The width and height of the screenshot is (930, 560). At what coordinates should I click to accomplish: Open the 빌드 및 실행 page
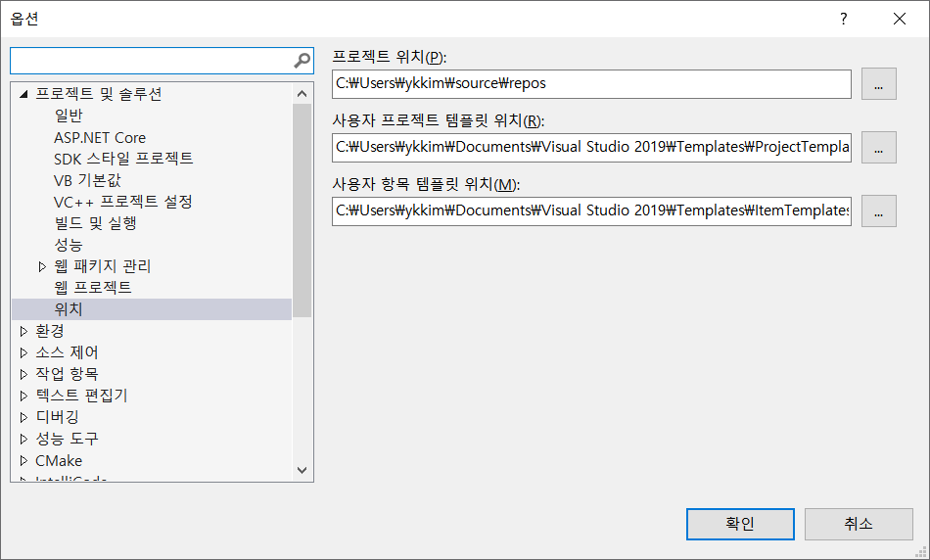(95, 223)
